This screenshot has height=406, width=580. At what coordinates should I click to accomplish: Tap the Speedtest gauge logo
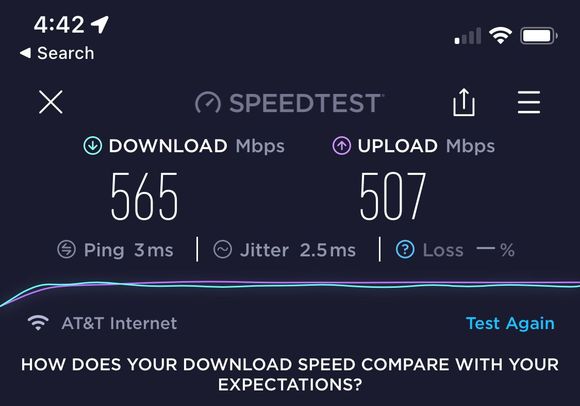(x=208, y=103)
